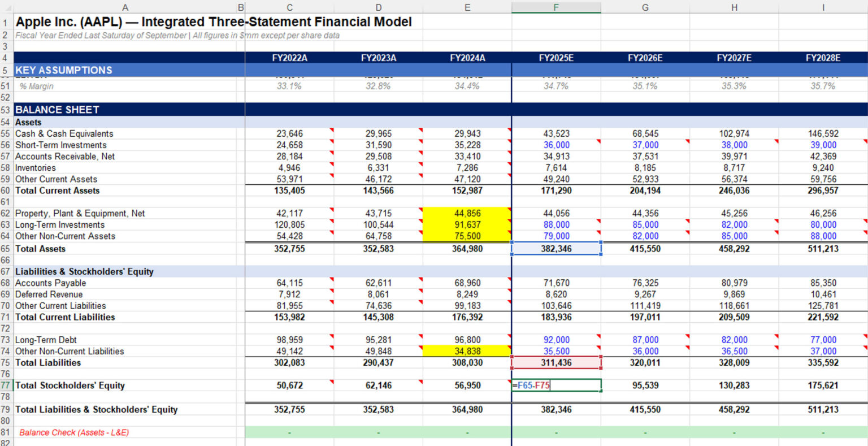
Task: Click the "FY2028E" year heading cell
Action: click(x=823, y=58)
